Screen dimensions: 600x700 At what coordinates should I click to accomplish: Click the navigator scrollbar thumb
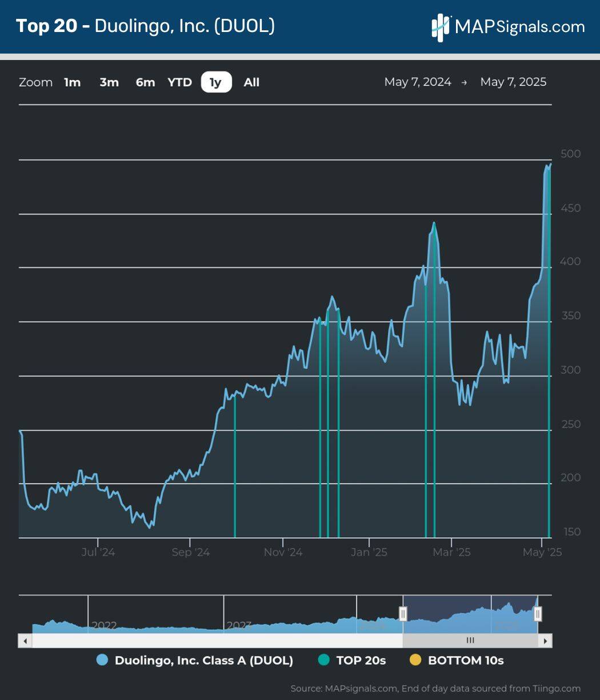click(x=470, y=641)
